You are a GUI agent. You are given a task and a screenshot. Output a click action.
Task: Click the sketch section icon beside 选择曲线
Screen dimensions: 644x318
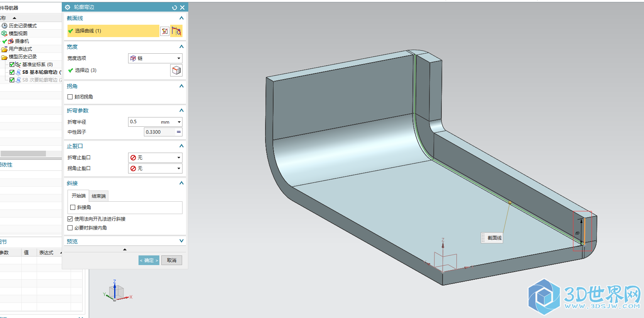tap(165, 31)
